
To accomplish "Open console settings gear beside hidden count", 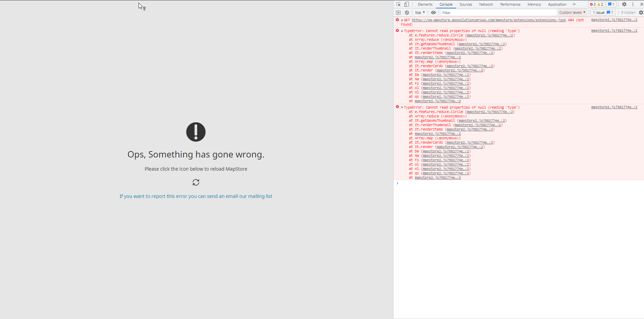I will [641, 12].
